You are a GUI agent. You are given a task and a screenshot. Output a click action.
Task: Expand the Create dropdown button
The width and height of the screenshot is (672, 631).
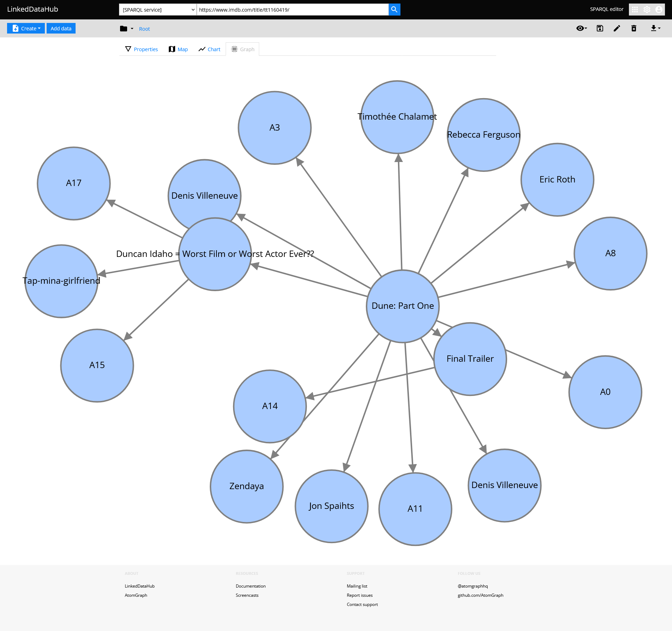(x=26, y=28)
